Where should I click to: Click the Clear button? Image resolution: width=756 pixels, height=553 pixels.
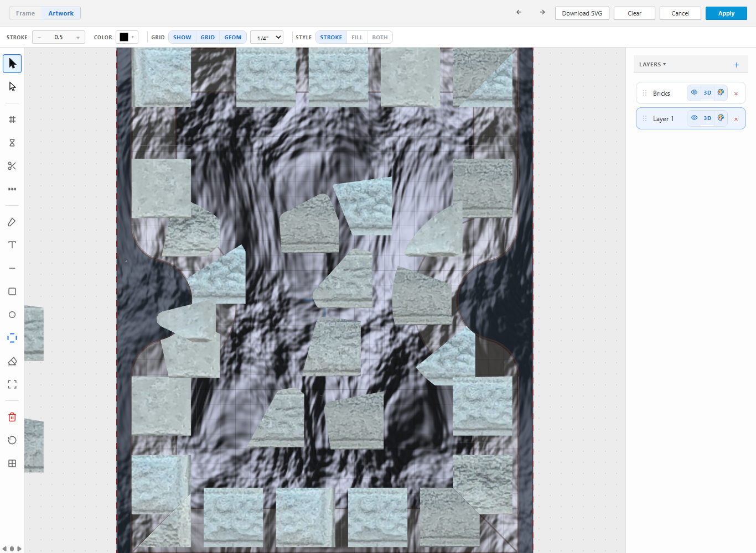(634, 13)
